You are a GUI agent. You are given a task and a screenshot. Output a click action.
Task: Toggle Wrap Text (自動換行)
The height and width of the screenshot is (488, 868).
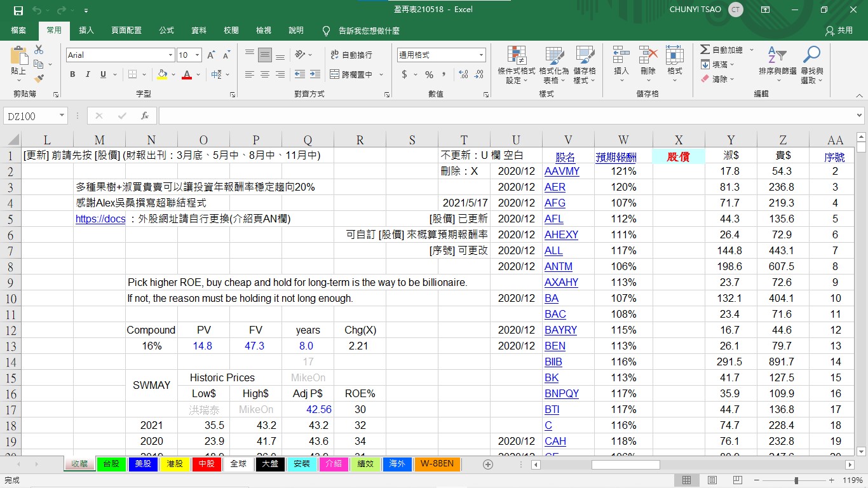351,55
